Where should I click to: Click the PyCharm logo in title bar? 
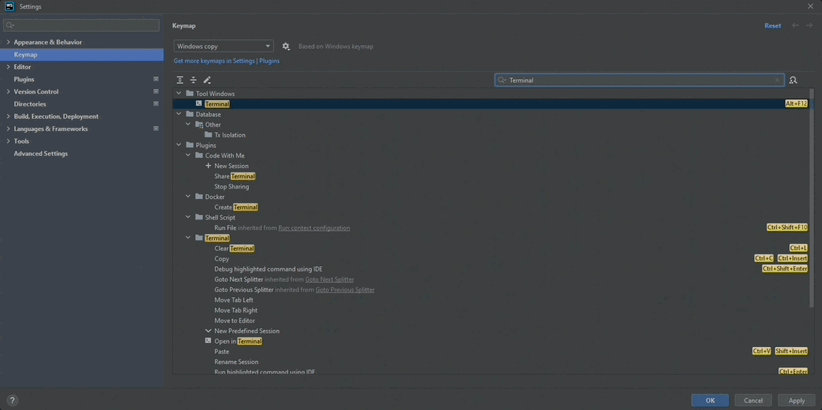coord(9,7)
